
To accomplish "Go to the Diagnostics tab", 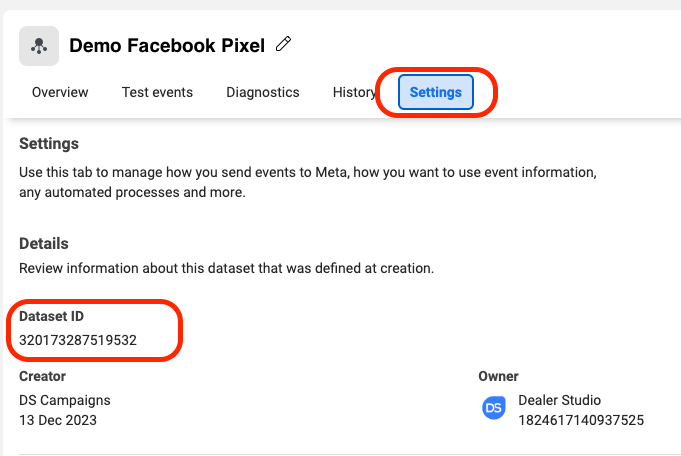I will tap(262, 92).
